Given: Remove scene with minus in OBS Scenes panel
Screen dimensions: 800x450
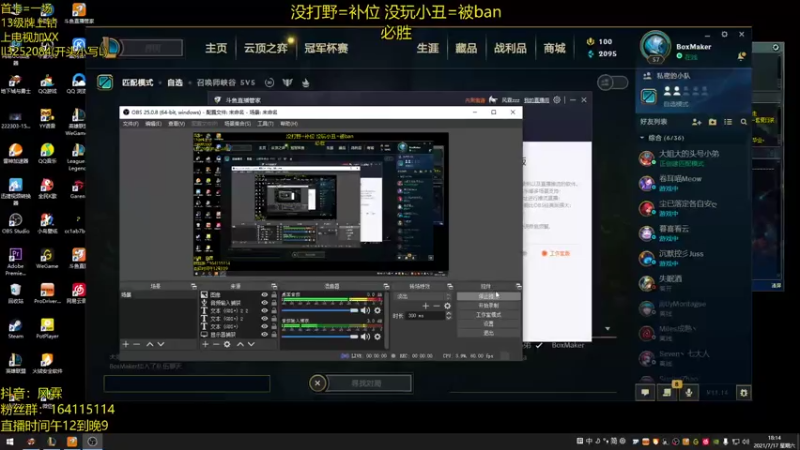Looking at the screenshot, I should tap(137, 344).
